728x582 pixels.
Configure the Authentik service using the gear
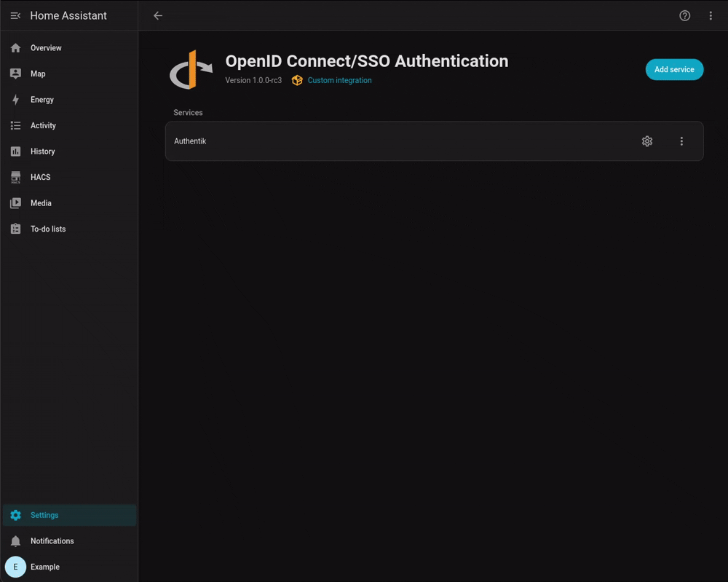click(x=647, y=141)
